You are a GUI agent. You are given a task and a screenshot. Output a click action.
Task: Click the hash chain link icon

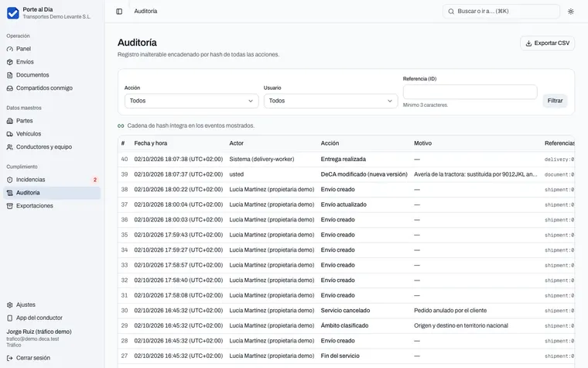coord(121,126)
